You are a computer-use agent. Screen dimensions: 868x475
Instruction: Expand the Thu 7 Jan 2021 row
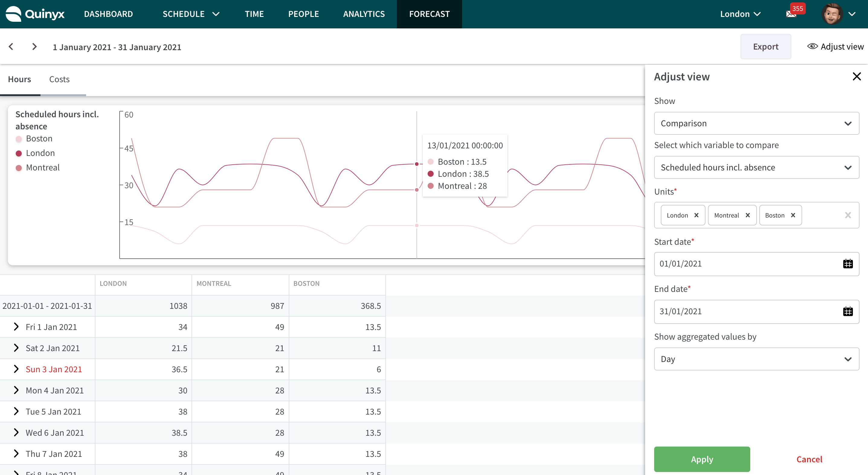(x=16, y=454)
